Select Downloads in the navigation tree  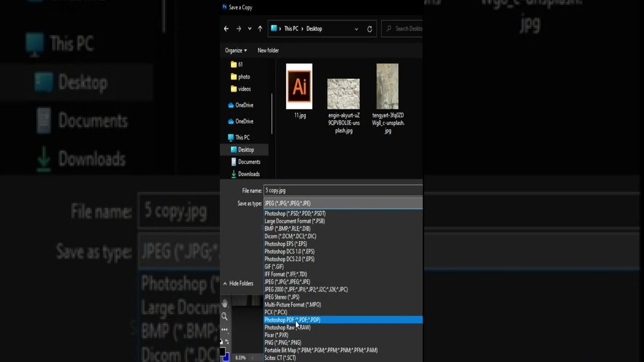246,174
